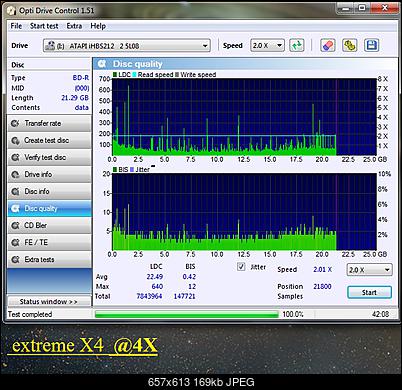
Task: Open the FE / TE test panel
Action: pos(49,242)
